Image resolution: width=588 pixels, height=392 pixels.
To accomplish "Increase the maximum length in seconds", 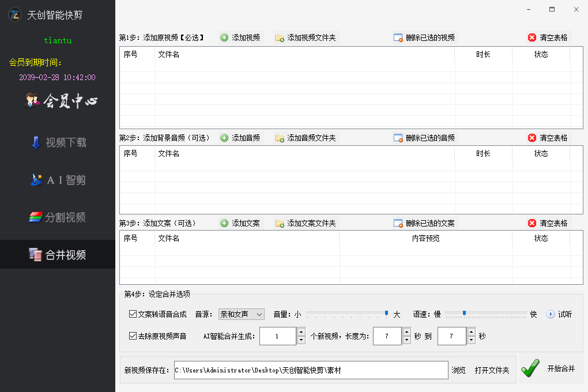I will click(x=472, y=331).
